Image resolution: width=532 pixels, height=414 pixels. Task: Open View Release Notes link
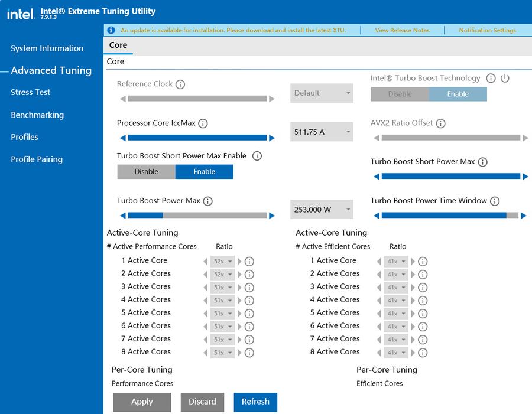tap(402, 30)
